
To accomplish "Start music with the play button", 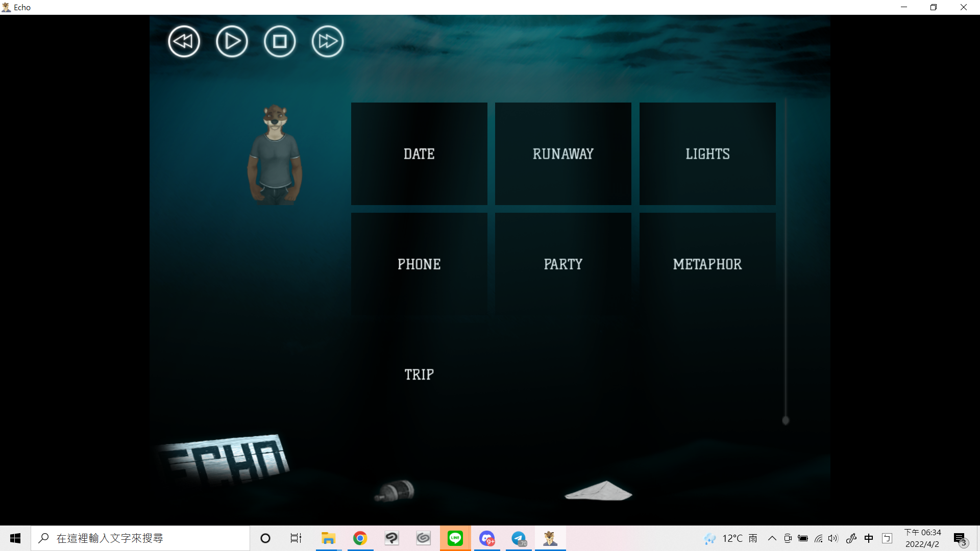I will point(232,41).
